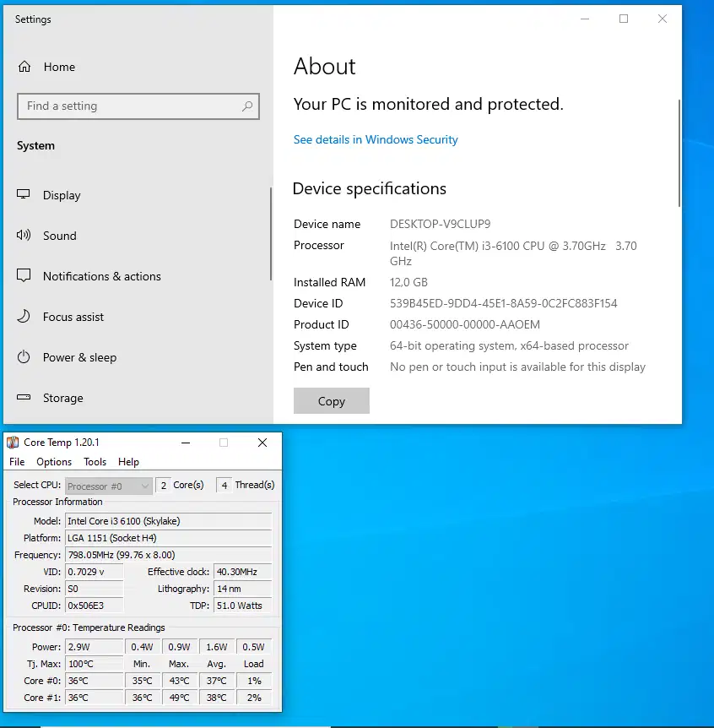The width and height of the screenshot is (714, 728).
Task: Open Core Temp Tools menu
Action: [x=95, y=462]
